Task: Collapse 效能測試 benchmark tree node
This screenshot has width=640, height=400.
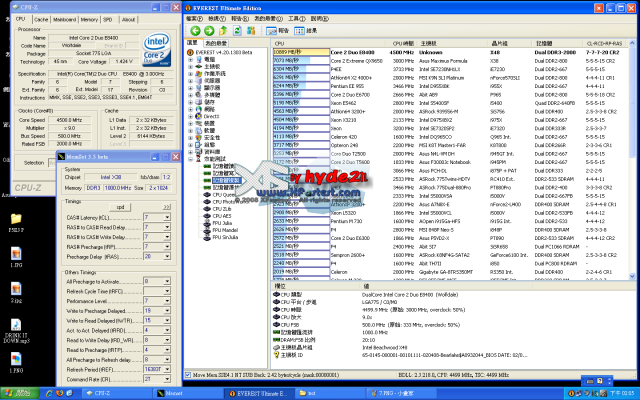Action: [190, 159]
